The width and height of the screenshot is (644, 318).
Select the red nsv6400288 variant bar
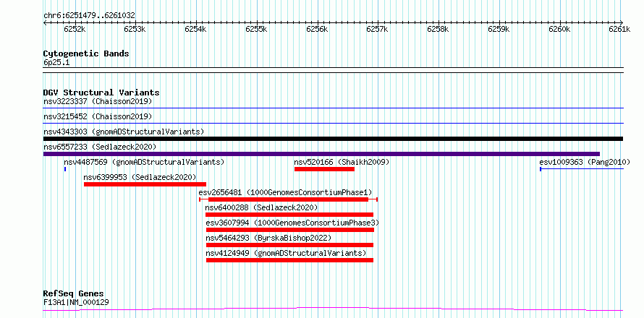[x=289, y=215]
